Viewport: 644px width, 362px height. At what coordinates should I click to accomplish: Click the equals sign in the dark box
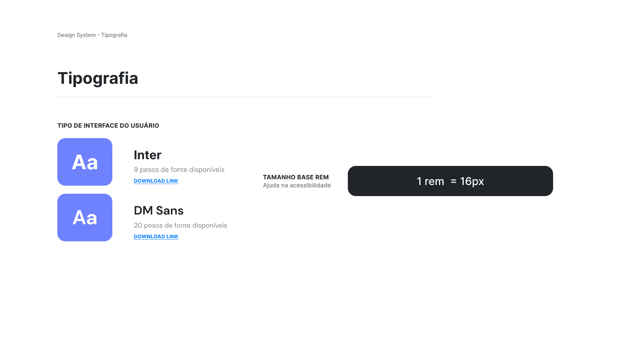pyautogui.click(x=453, y=181)
